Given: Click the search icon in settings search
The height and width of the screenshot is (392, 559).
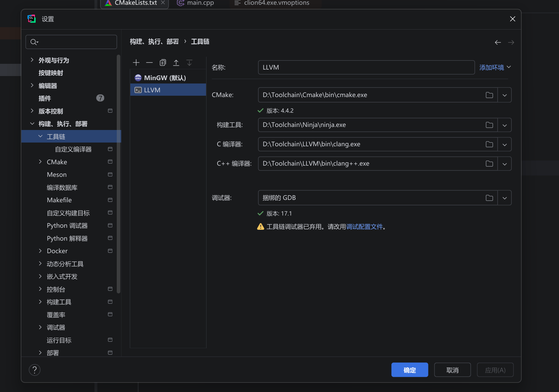Looking at the screenshot, I should coord(34,42).
